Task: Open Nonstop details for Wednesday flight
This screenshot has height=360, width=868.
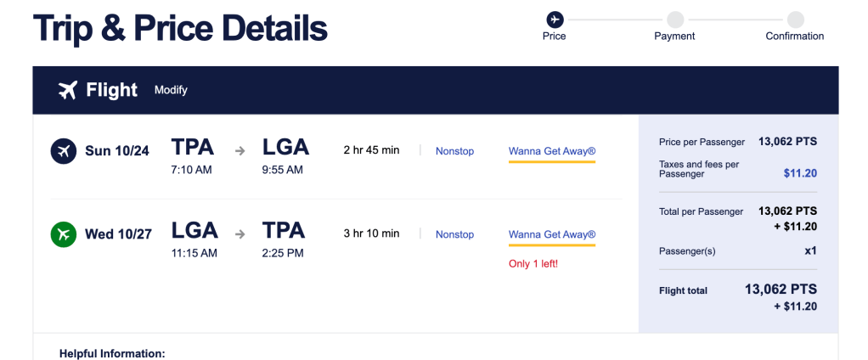Action: tap(454, 234)
